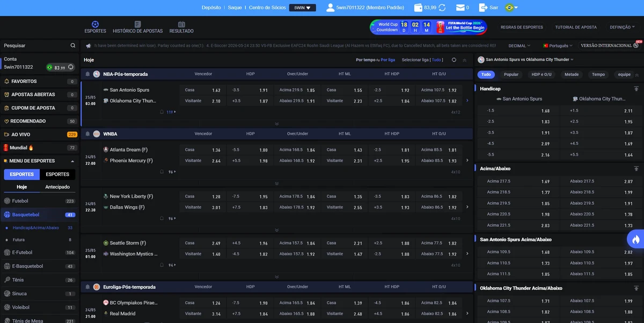Open the Saque link

coord(235,8)
